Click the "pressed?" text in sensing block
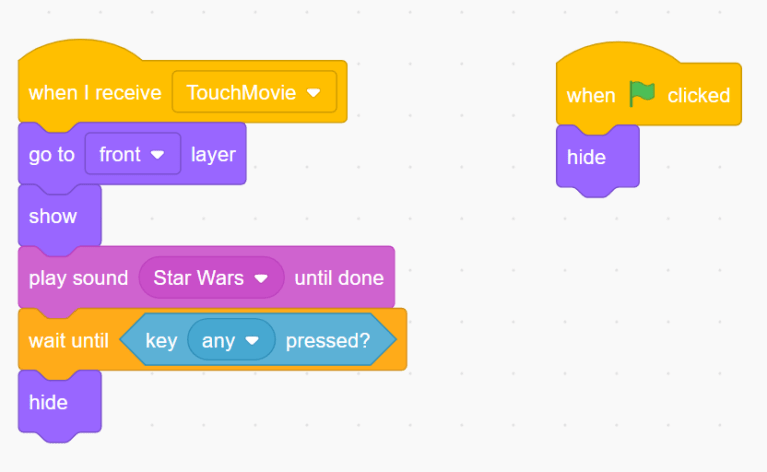767x472 pixels. 327,340
